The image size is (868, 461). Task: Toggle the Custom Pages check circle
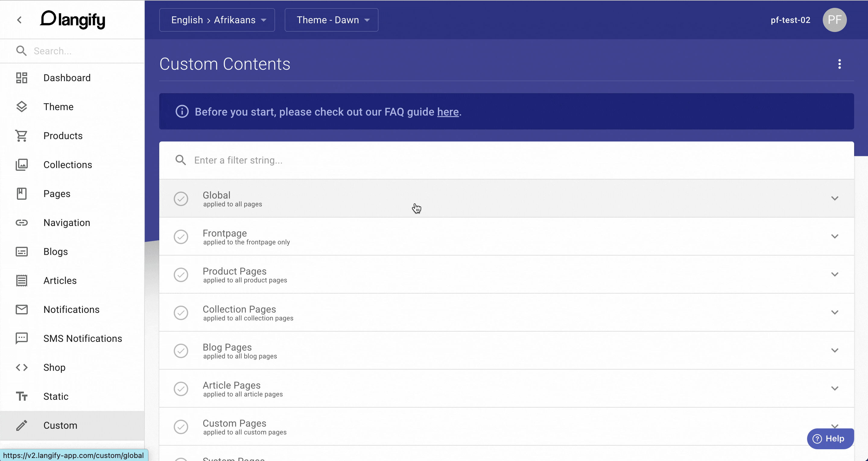[181, 427]
